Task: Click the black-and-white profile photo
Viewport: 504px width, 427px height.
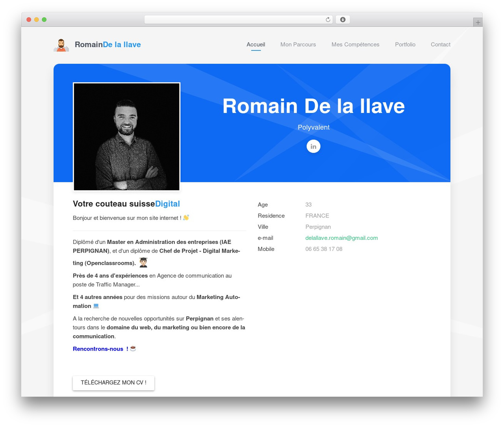Action: (126, 137)
